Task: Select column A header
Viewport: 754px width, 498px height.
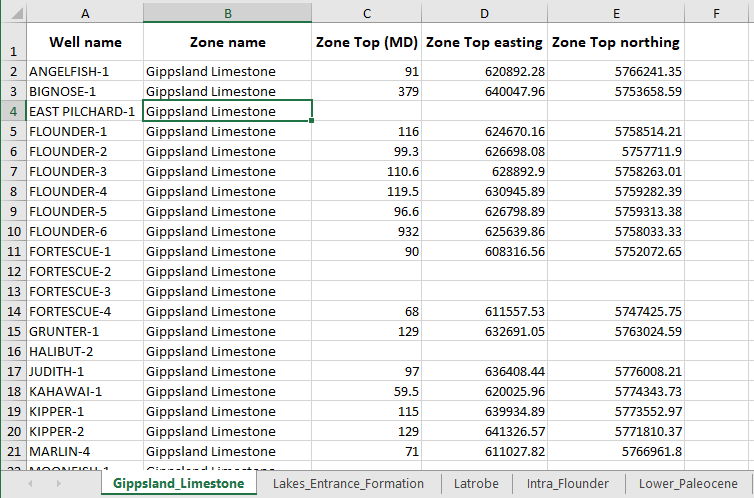Action: (84, 12)
